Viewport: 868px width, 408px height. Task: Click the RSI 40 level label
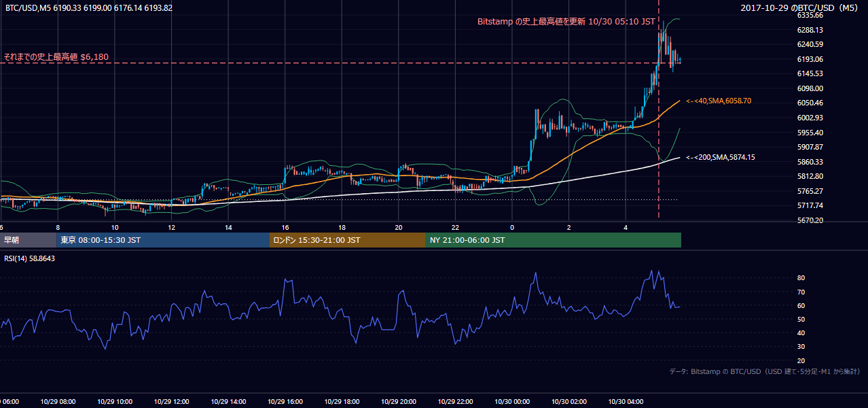[x=801, y=333]
